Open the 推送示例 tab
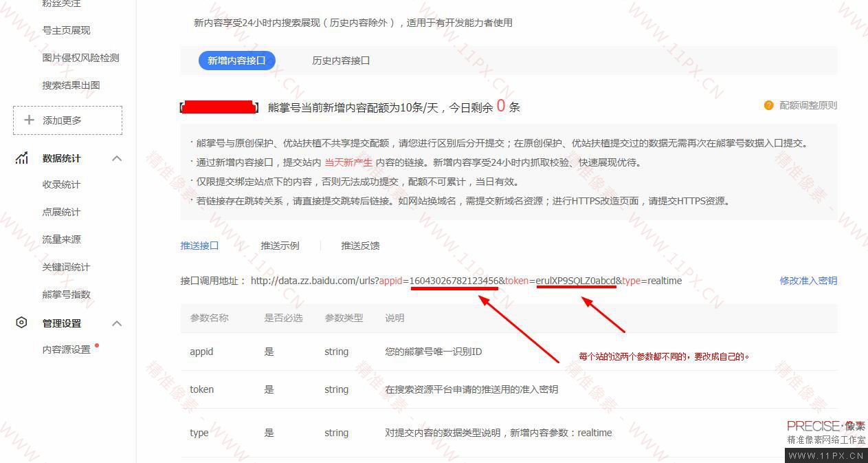This screenshot has width=868, height=463. (x=279, y=245)
